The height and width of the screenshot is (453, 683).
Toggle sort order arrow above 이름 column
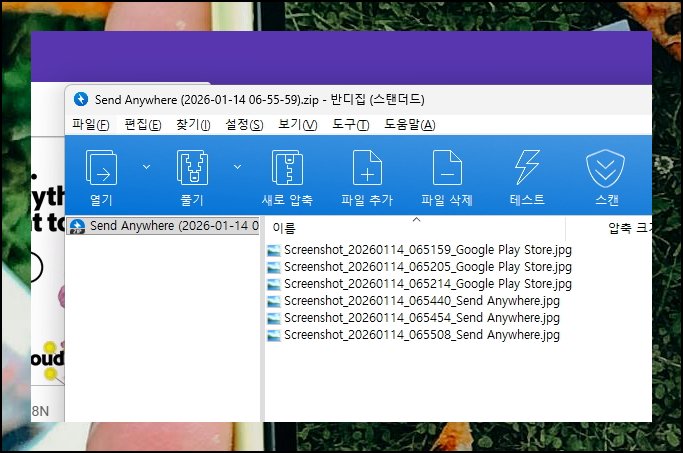pos(416,220)
